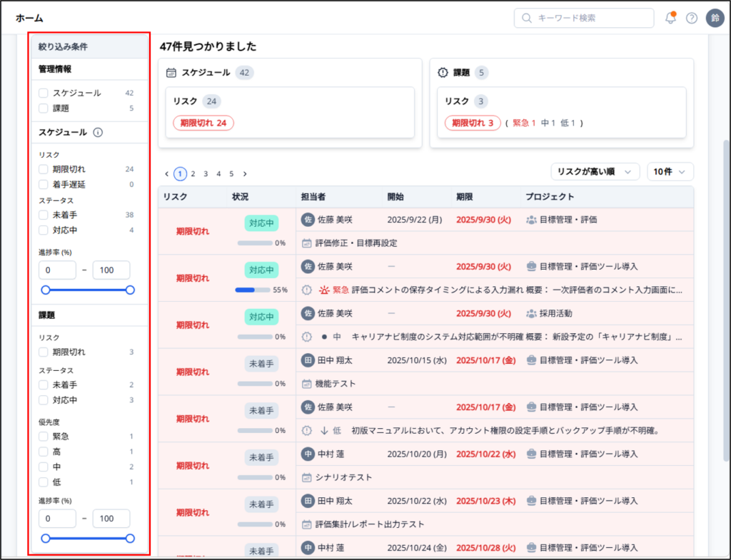Image resolution: width=731 pixels, height=560 pixels.
Task: Select page 5 in the pagination
Action: click(231, 174)
